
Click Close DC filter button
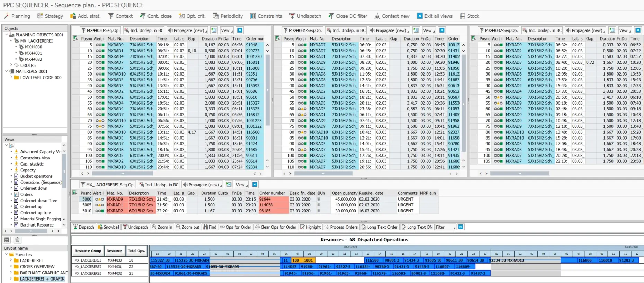[x=348, y=16]
